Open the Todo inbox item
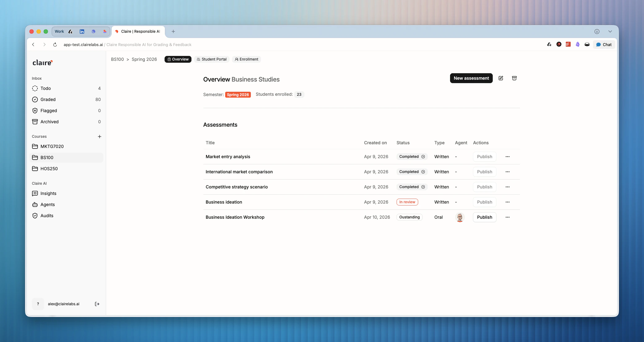 click(x=45, y=88)
